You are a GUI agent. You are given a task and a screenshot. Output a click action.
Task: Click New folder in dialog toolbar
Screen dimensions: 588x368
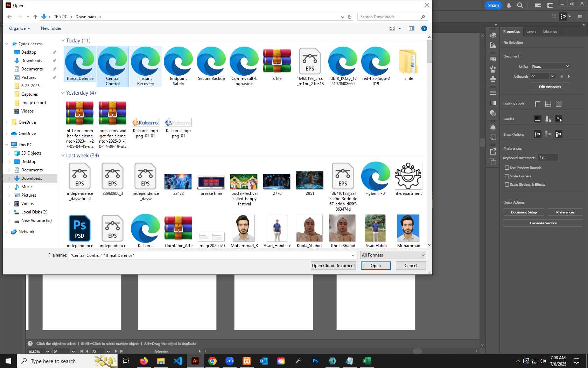tap(51, 28)
